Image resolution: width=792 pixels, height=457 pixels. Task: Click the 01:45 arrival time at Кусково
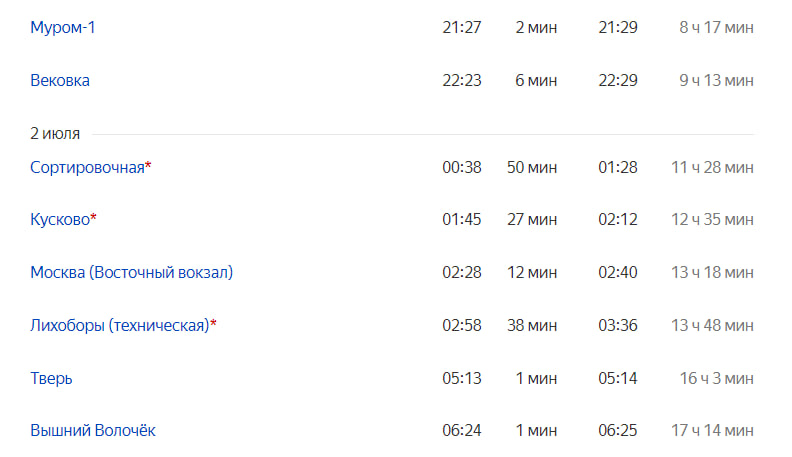[x=462, y=219]
